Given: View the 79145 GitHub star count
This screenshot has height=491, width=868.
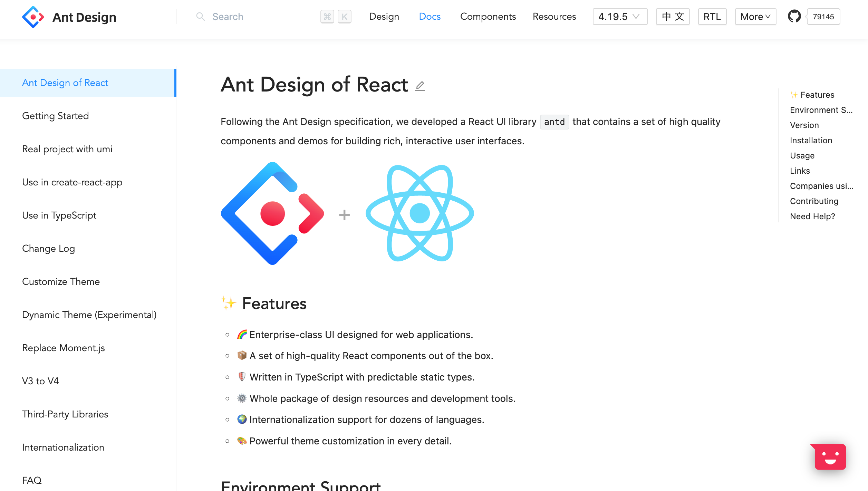Looking at the screenshot, I should point(823,17).
